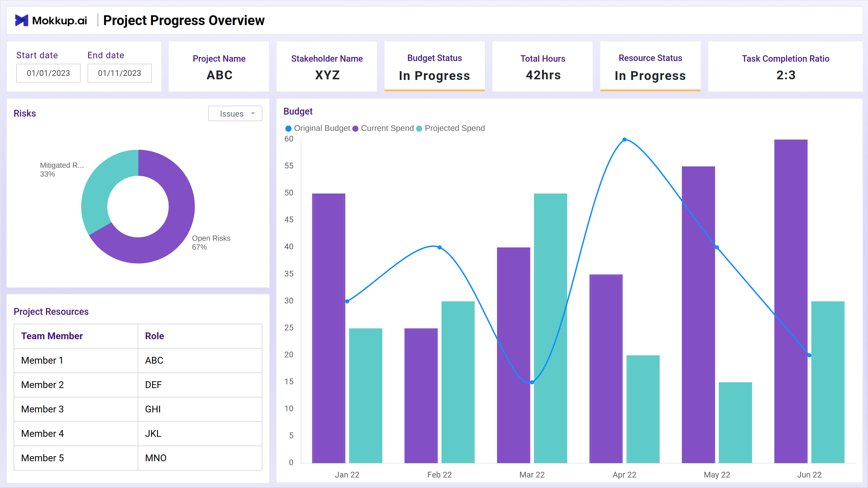Click the Original Budget line point at Jan 22
The image size is (868, 488).
tap(347, 301)
